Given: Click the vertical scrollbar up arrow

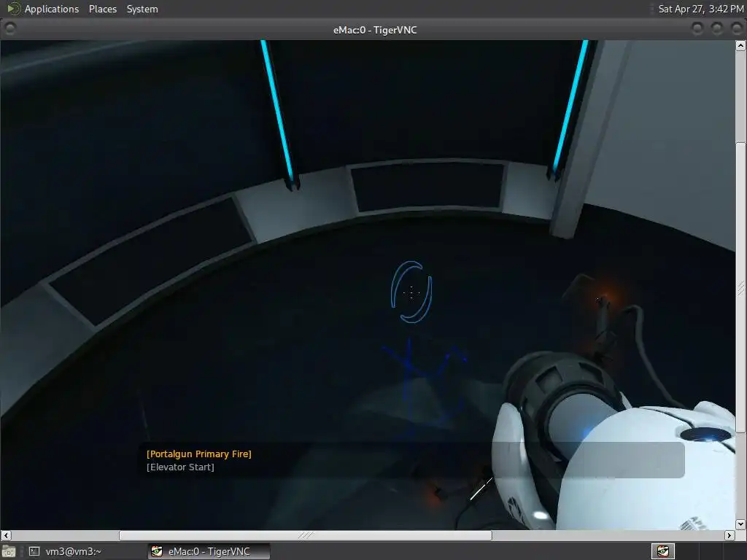Looking at the screenshot, I should click(x=740, y=46).
